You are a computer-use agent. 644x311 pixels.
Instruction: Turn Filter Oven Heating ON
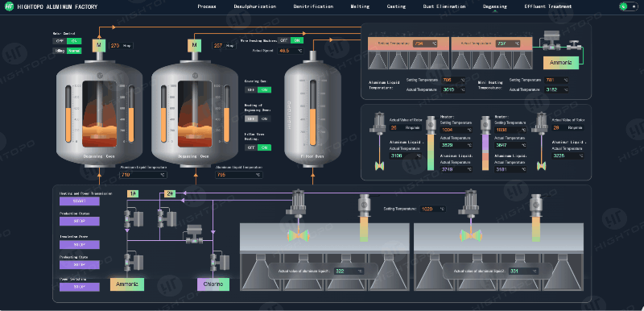[265, 147]
